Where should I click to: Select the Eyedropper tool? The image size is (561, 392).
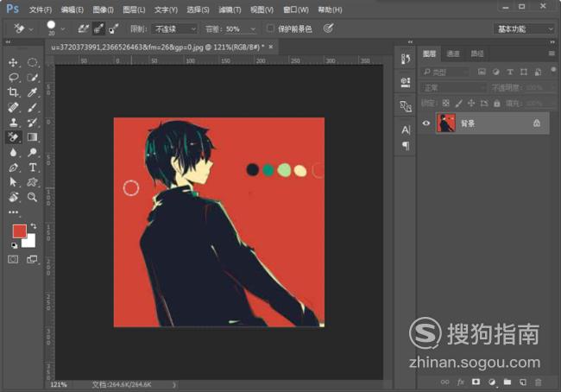pyautogui.click(x=32, y=92)
